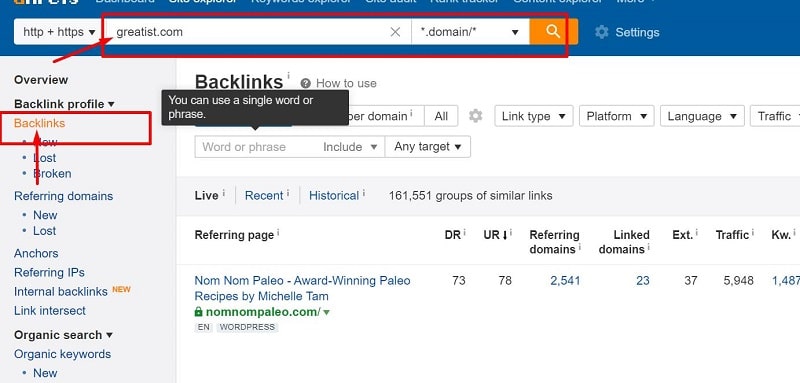
Task: Click info icon beside Ext. column
Action: tap(697, 232)
